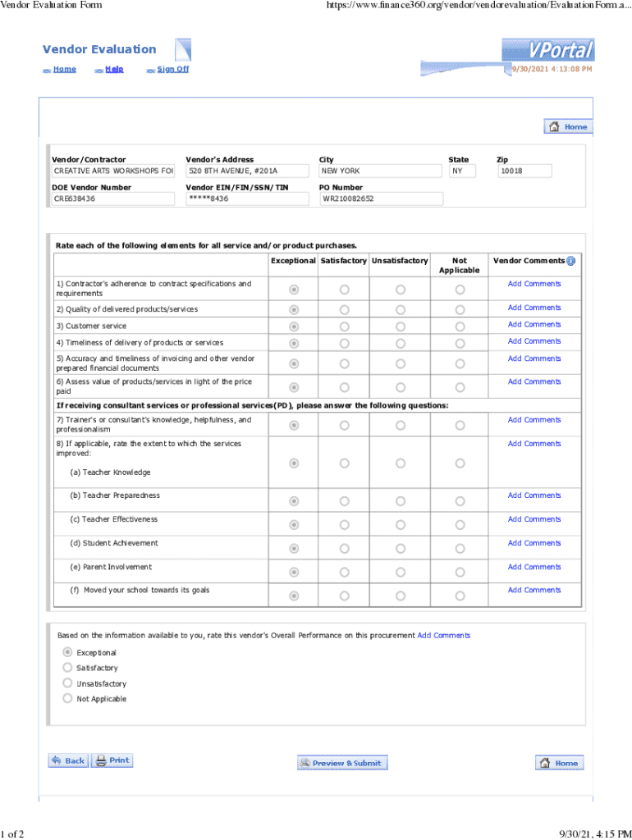Click the VPortal logo

click(548, 50)
